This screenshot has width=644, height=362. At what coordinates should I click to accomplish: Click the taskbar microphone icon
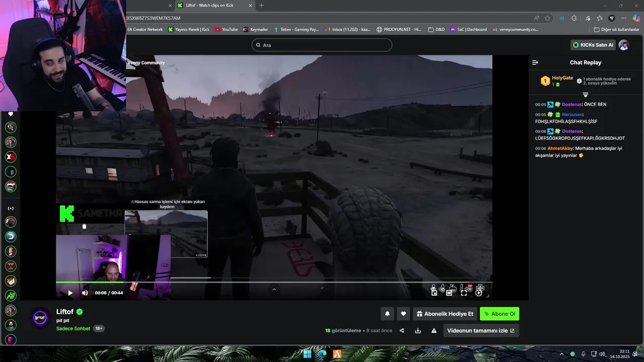point(583,354)
